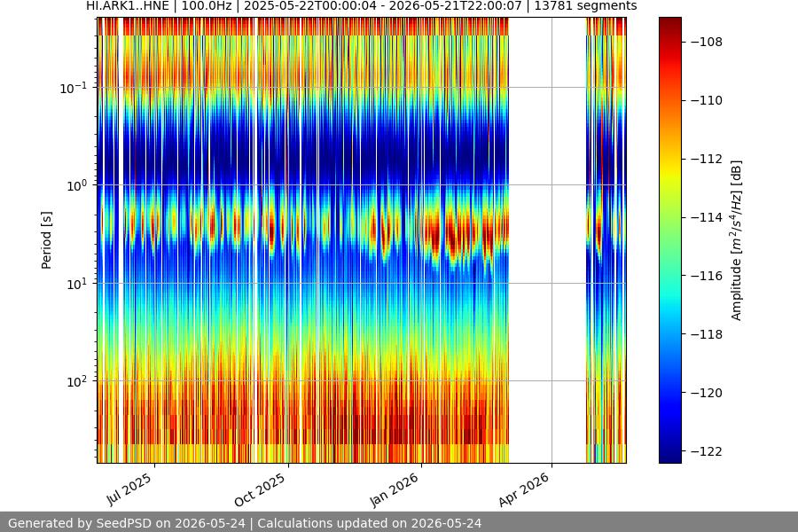
Task: Click the 'Oct 2025' x-axis label
Action: click(260, 490)
